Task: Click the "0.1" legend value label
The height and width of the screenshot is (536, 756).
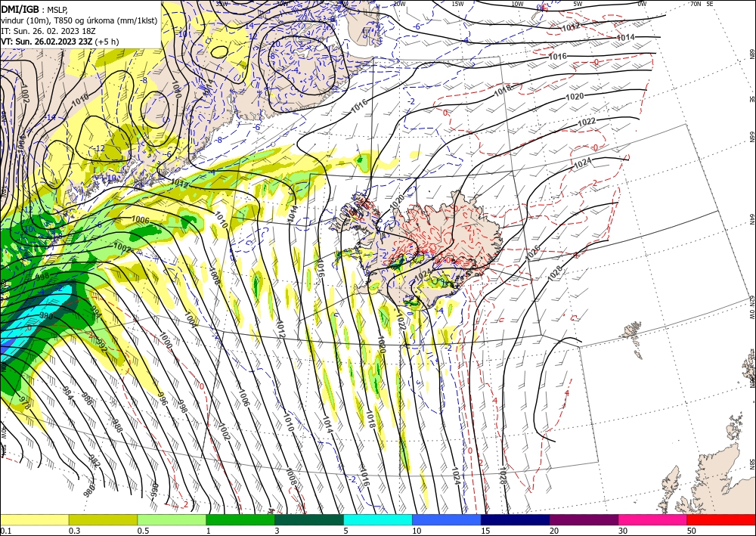Action: pos(5,531)
